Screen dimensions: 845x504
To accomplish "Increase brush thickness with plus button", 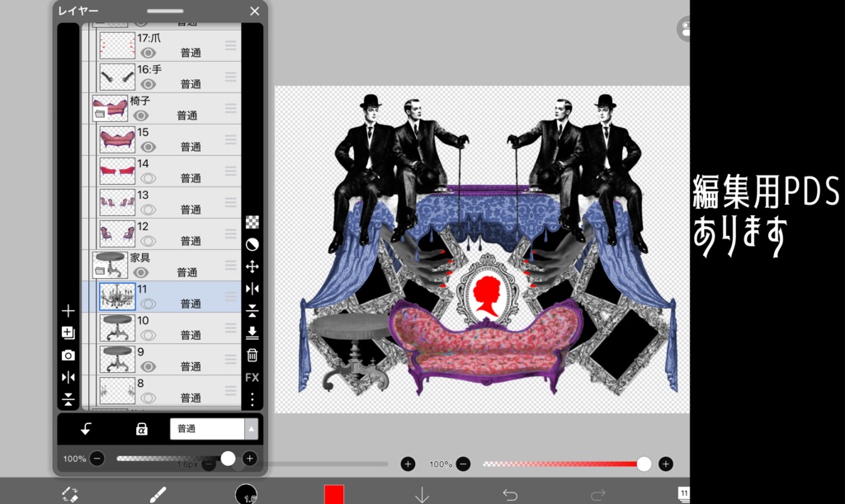I will pos(408,464).
